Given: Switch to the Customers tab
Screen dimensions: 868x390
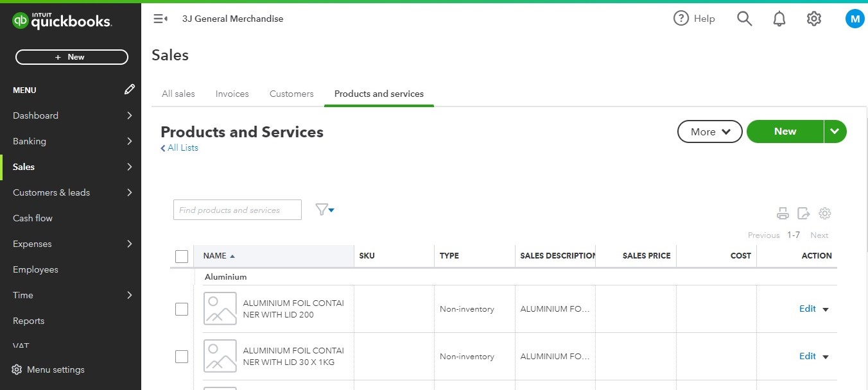Looking at the screenshot, I should (x=291, y=94).
